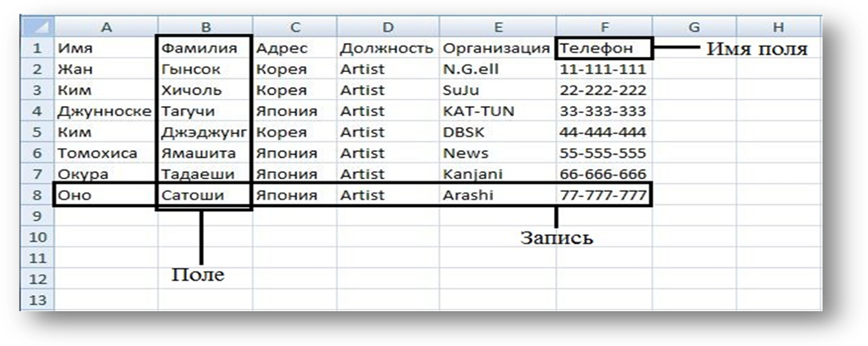Select the Телефон header cell
The image size is (868, 346).
pos(603,47)
